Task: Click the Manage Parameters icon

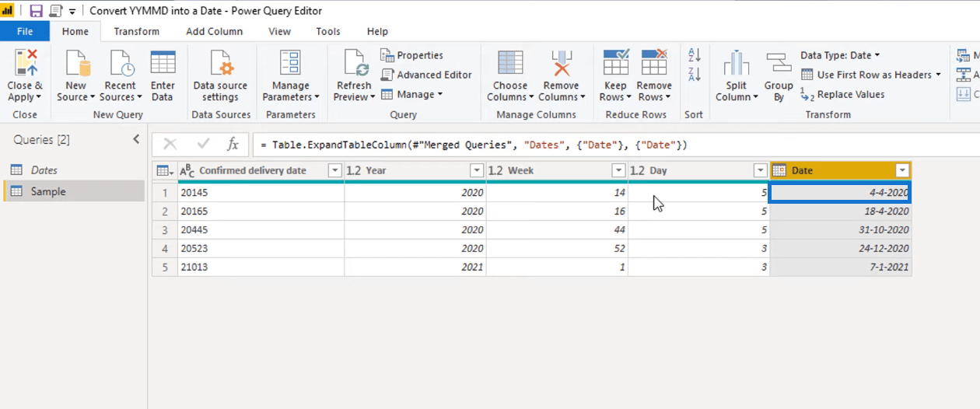Action: (290, 63)
